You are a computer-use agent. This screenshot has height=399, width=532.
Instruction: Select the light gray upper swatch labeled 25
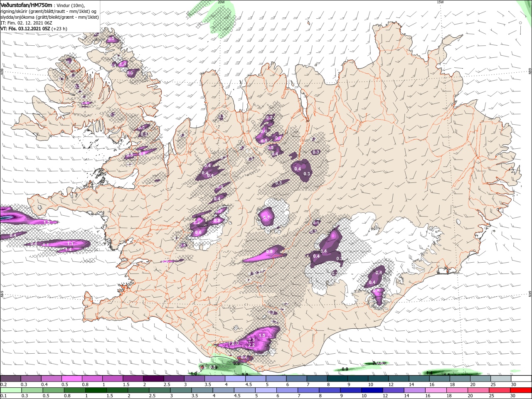501,379
